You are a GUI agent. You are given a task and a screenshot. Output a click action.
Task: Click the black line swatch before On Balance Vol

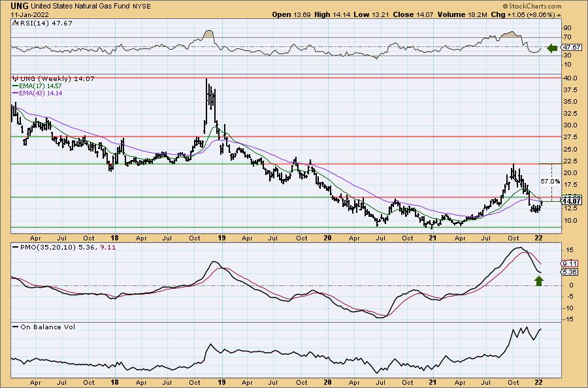[x=16, y=327]
